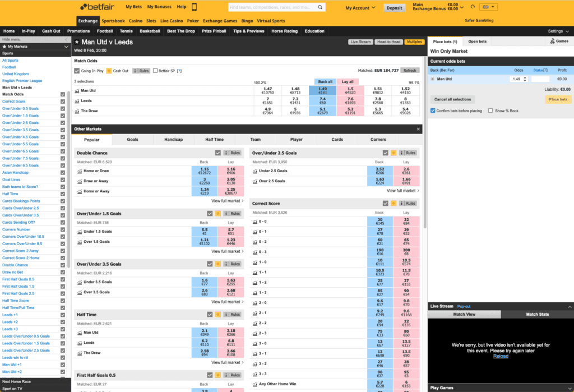Click the Stake input for Man Utd
574x392 pixels.
tap(540, 79)
